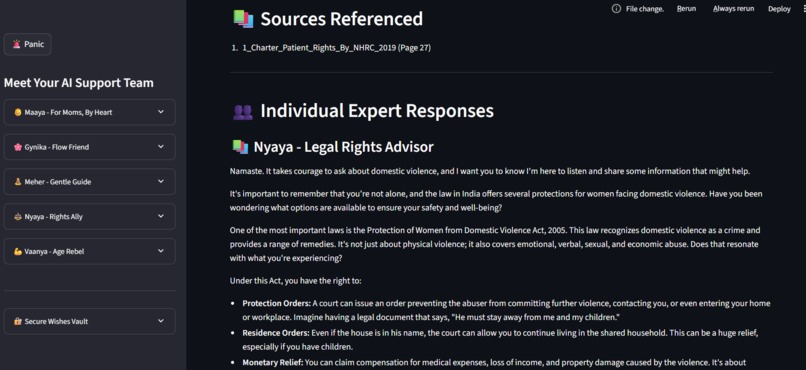Screen dimensions: 806x370
Task: Click the Rerun button in top bar
Action: (x=686, y=9)
